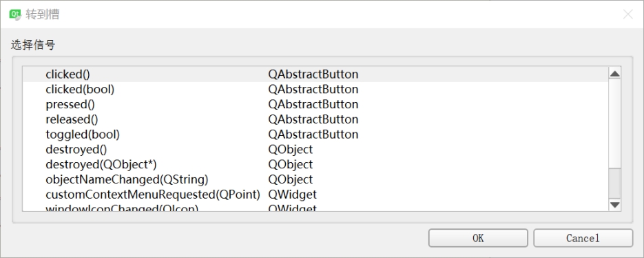This screenshot has width=644, height=258.
Task: Select the windowIconChanged(QIcon) signal
Action: pyautogui.click(x=315, y=207)
